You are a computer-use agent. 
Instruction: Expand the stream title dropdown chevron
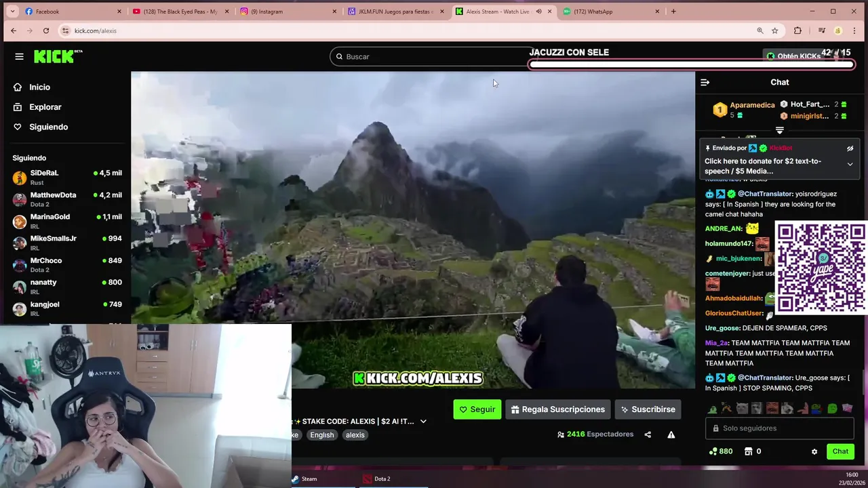tap(423, 422)
